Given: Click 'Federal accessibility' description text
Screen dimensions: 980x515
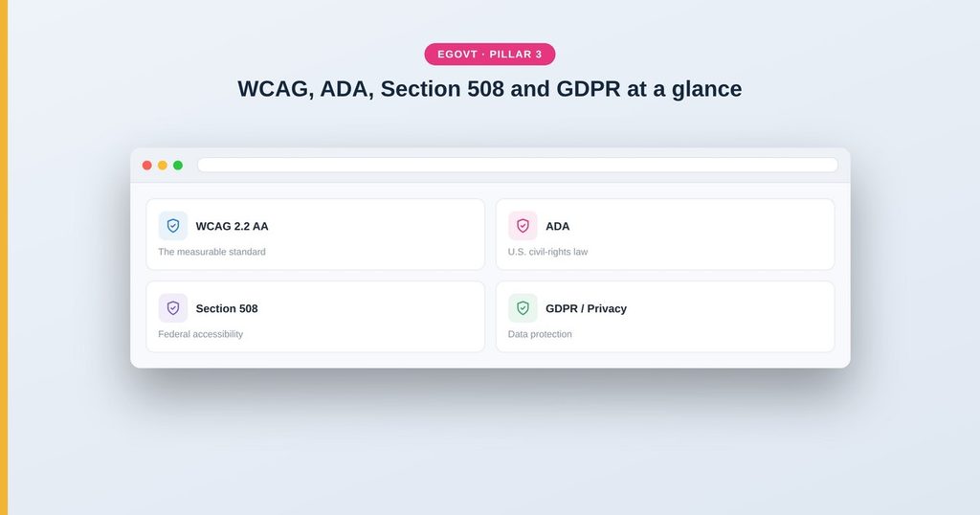Looking at the screenshot, I should 201,334.
